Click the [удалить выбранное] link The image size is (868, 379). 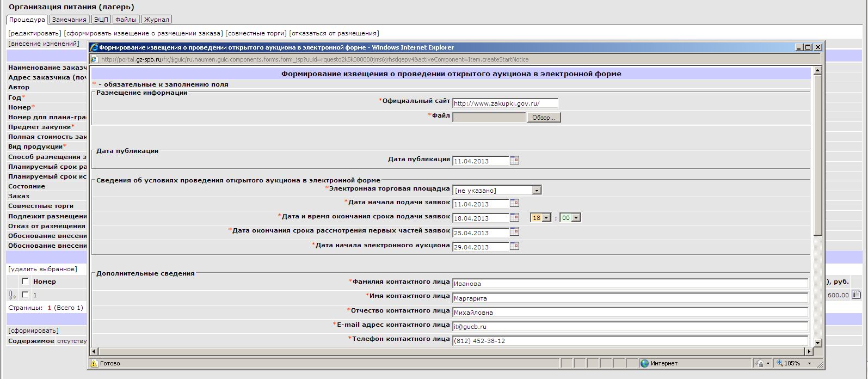point(42,269)
